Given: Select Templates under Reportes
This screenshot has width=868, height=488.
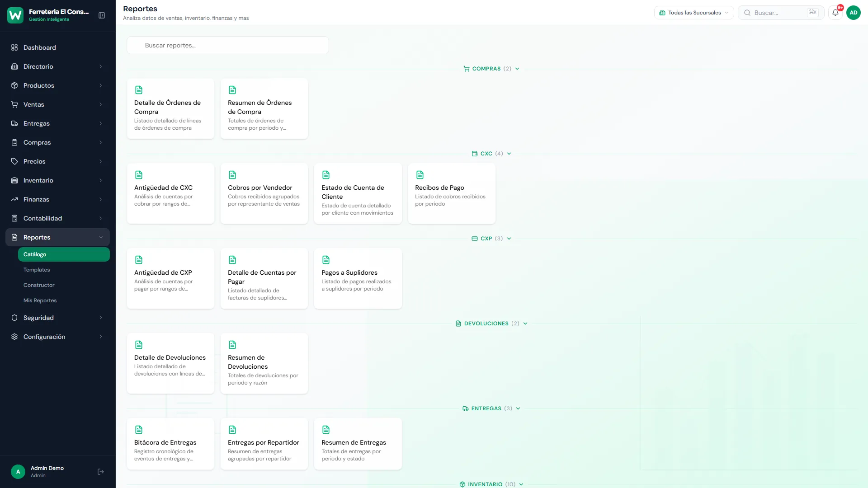Looking at the screenshot, I should coord(37,270).
